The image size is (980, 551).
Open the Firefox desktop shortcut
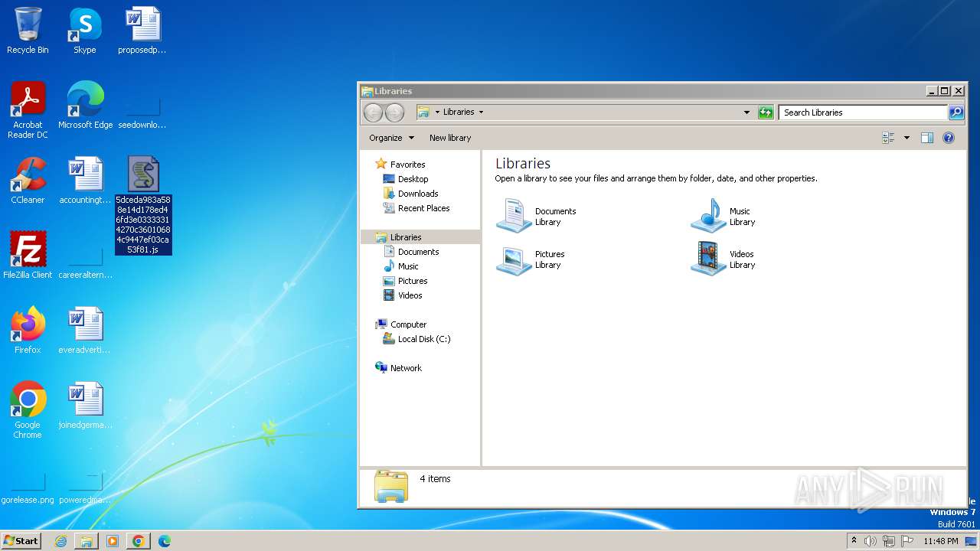pyautogui.click(x=28, y=331)
